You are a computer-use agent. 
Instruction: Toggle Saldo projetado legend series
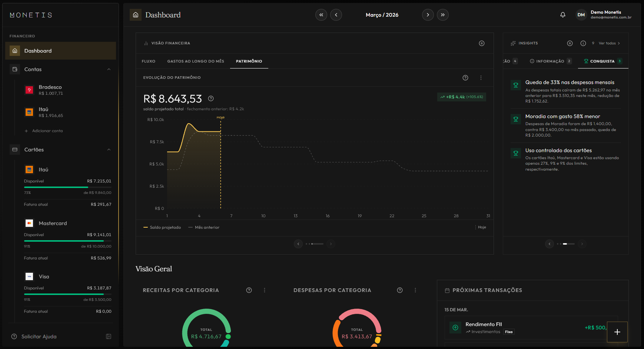coord(162,228)
